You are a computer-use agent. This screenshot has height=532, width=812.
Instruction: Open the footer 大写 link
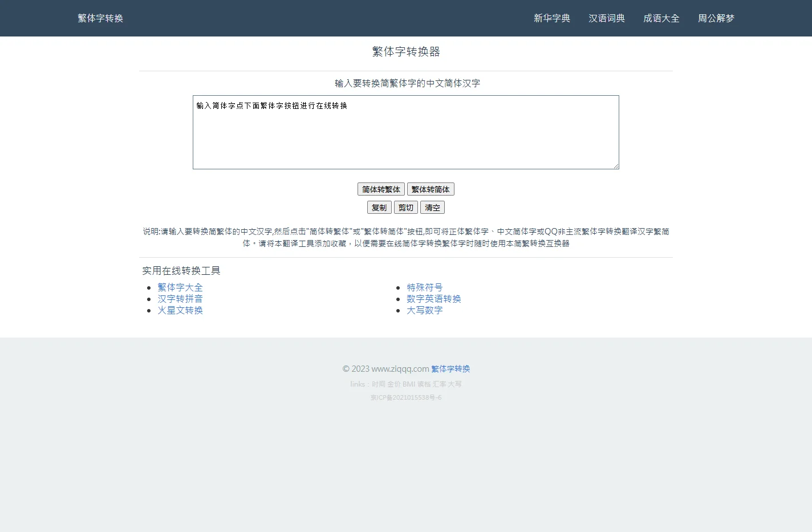(454, 384)
